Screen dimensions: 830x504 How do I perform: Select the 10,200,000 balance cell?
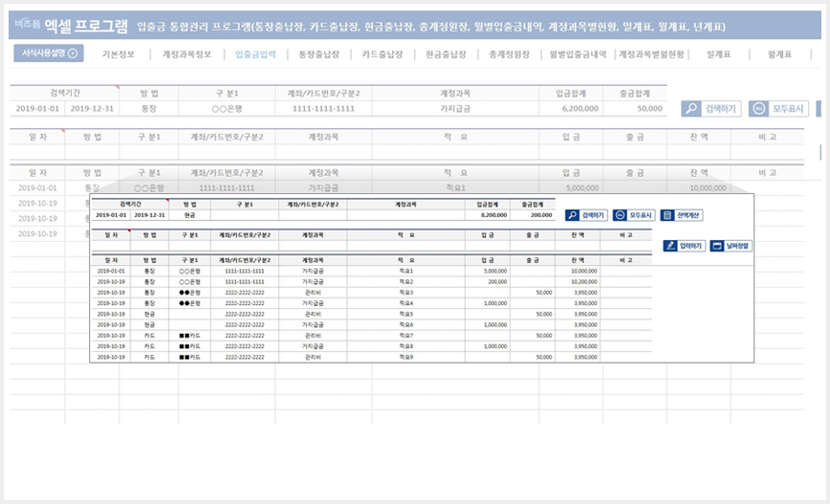point(578,282)
